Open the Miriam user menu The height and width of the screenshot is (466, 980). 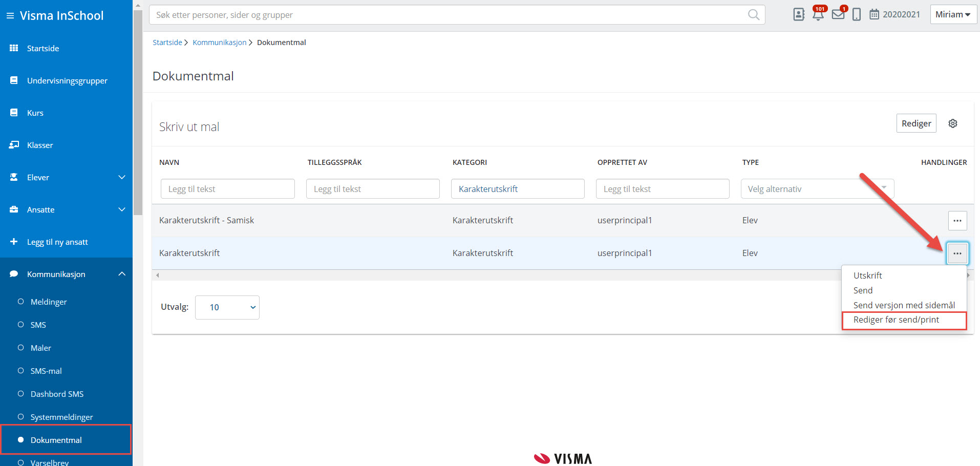(x=953, y=14)
